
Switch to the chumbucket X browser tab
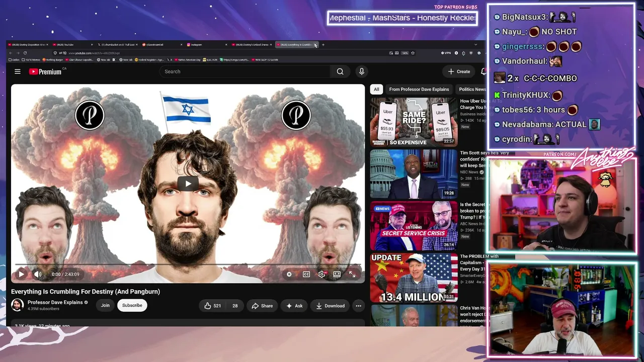pos(117,45)
